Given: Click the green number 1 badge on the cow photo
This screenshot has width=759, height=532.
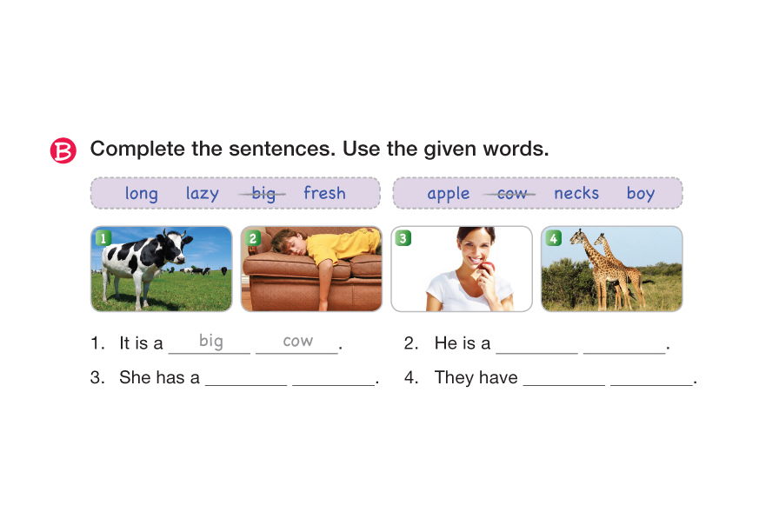Looking at the screenshot, I should (x=103, y=237).
